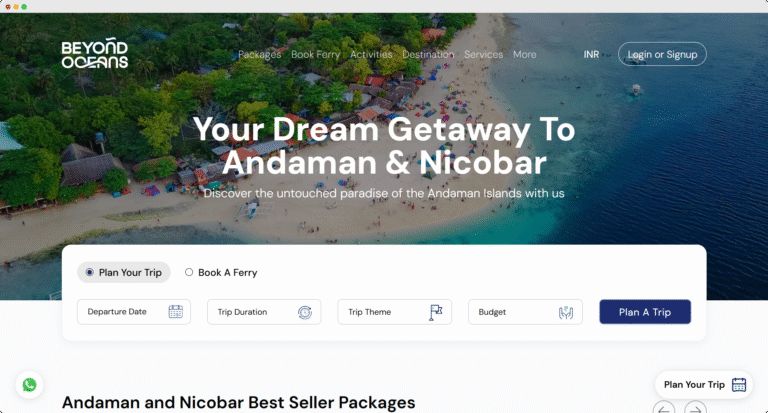This screenshot has width=768, height=413.
Task: Click the calendar icon in Departure Date
Action: [175, 312]
